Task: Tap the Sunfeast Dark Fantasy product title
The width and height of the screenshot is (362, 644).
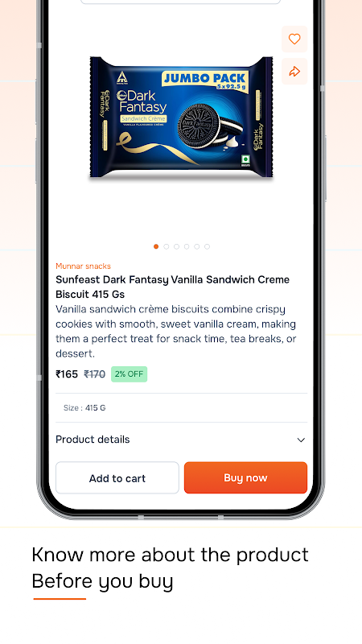Action: pyautogui.click(x=172, y=287)
